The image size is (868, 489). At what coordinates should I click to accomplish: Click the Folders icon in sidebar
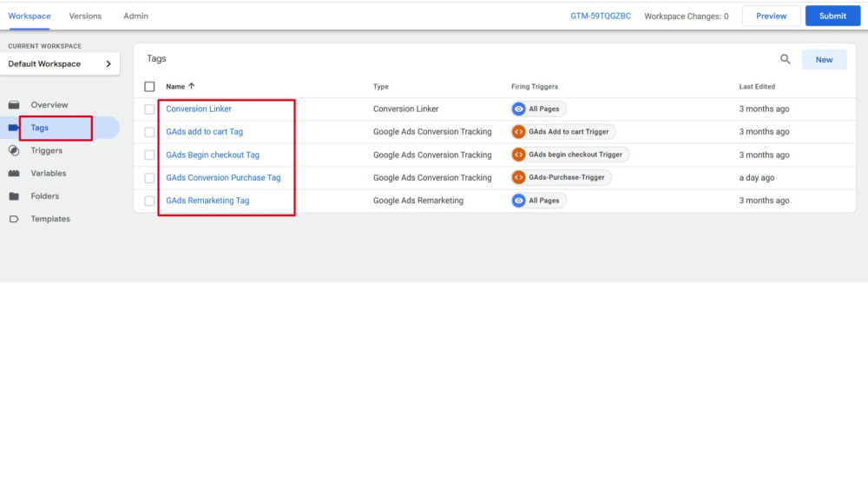click(14, 196)
